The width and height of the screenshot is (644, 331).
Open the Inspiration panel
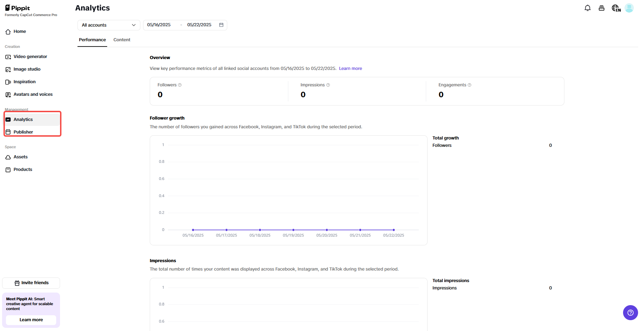coord(24,81)
